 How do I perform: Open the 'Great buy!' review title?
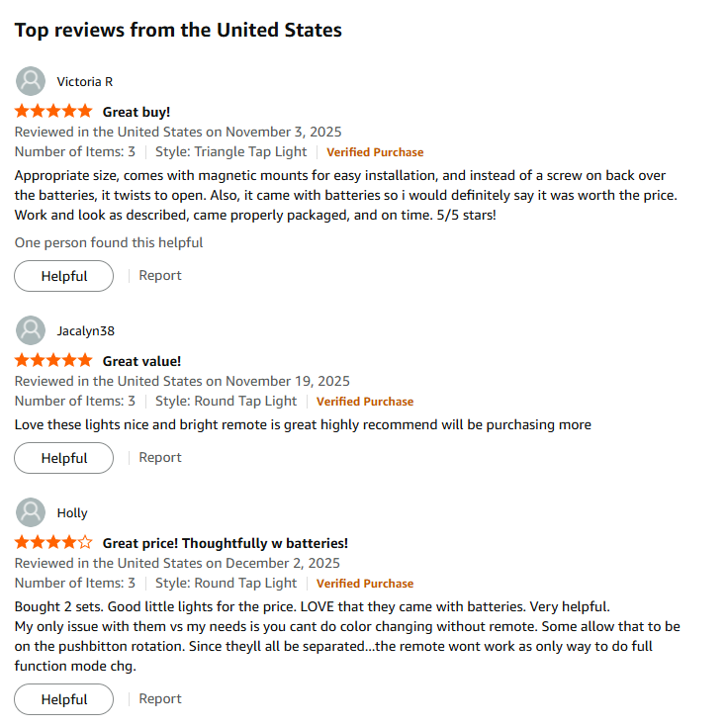click(x=136, y=112)
